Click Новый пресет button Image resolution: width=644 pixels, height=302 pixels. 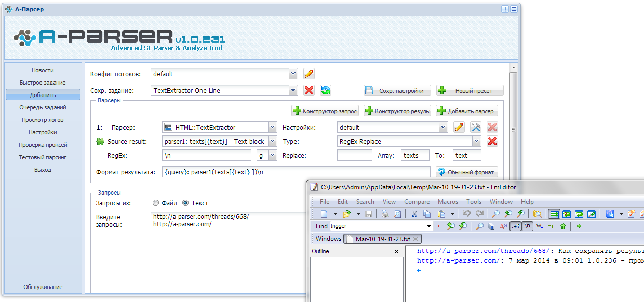coord(469,90)
